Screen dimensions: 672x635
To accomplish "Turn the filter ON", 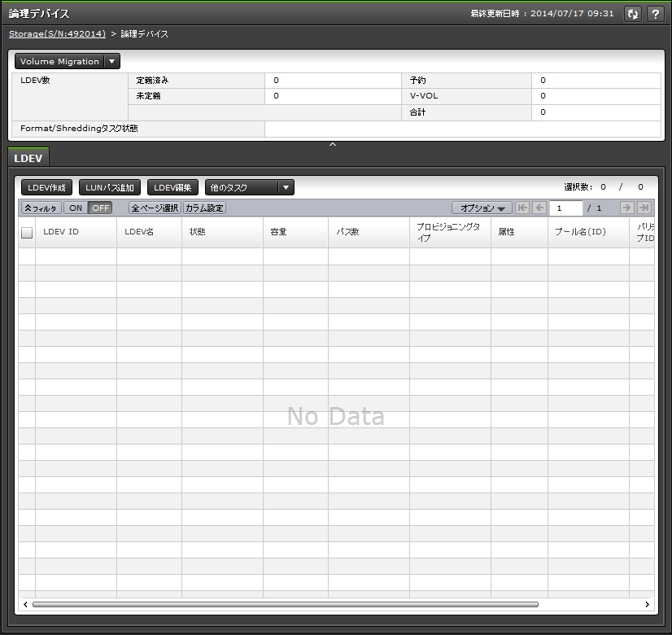I will (76, 208).
